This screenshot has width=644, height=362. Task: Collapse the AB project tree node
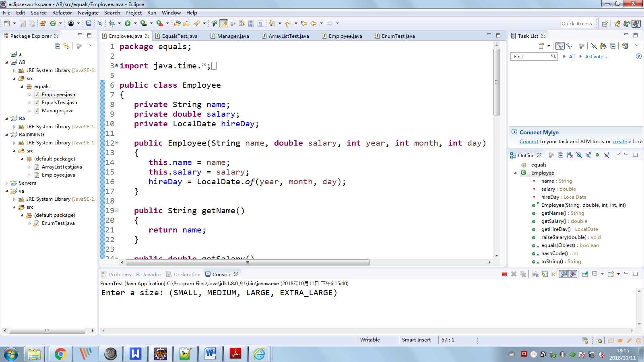click(6, 62)
